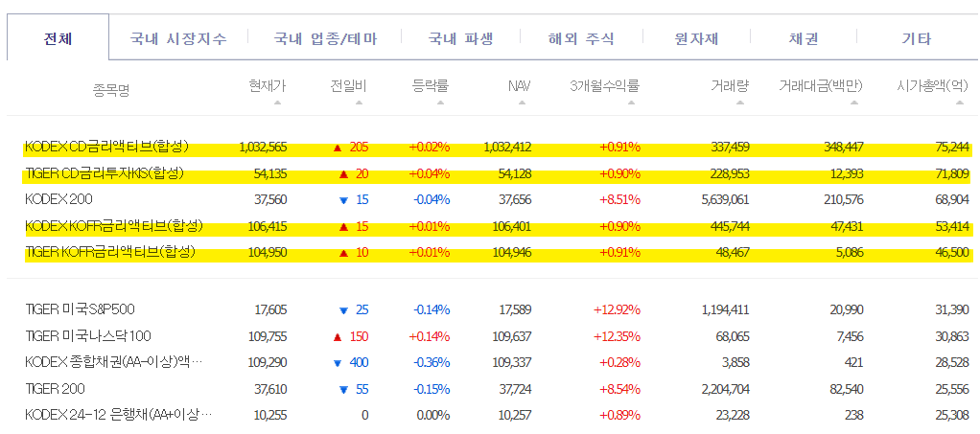Open the 채권 tab
Image resolution: width=980 pixels, height=434 pixels.
[x=804, y=38]
